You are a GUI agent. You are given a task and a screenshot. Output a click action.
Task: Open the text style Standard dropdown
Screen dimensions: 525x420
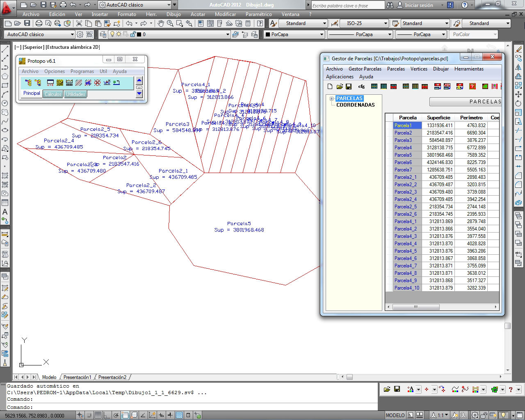tap(303, 23)
